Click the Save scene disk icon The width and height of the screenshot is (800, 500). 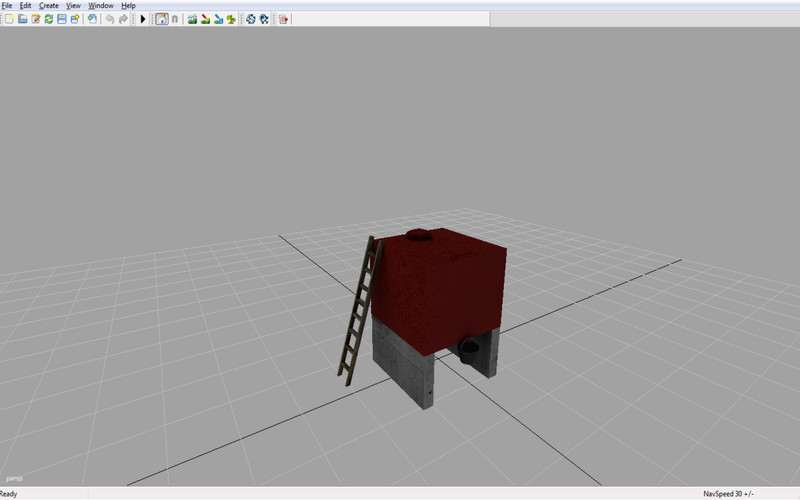click(x=62, y=19)
